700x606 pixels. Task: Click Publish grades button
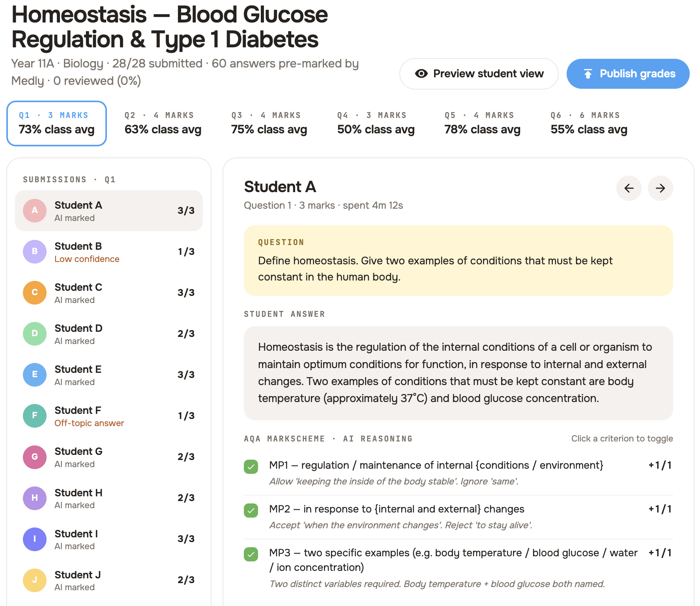coord(628,74)
